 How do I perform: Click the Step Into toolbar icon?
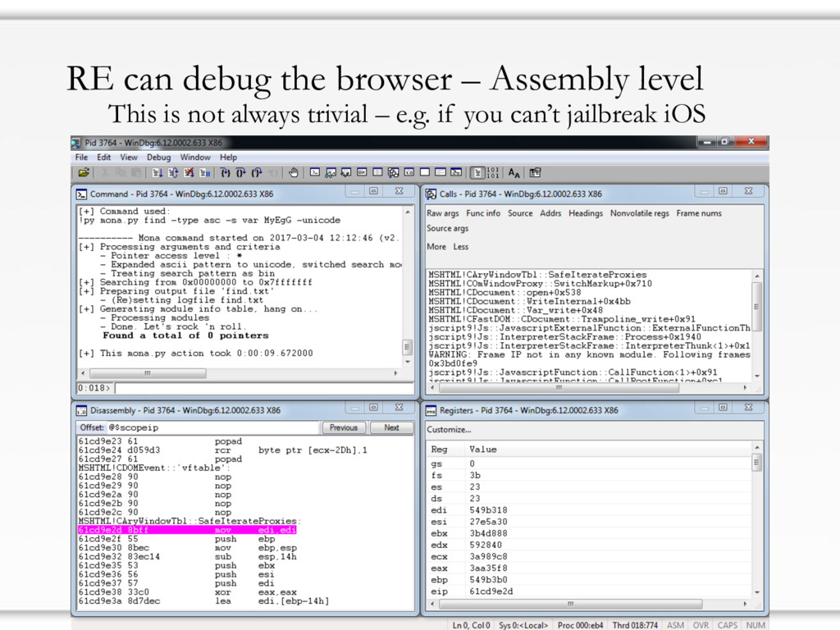(x=225, y=172)
